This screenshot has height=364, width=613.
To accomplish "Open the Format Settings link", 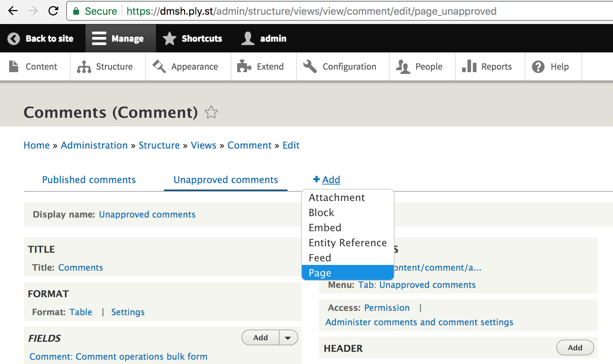I will 128,312.
